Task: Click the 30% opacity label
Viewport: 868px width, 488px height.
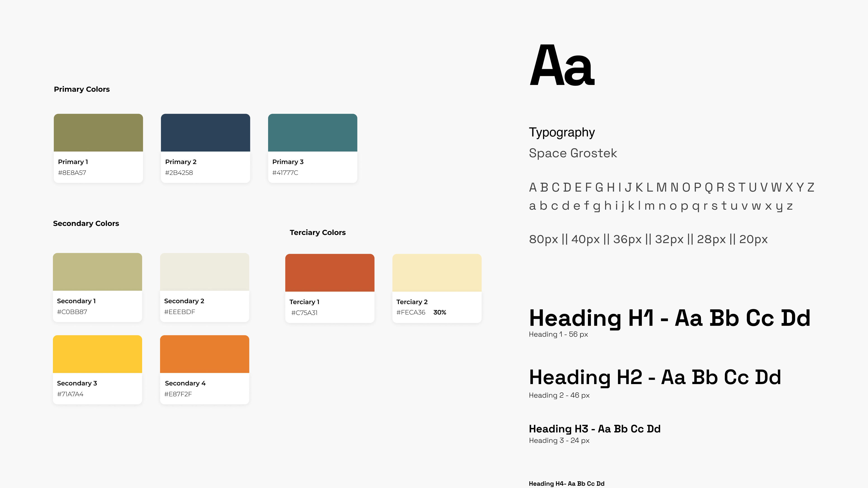Action: point(439,312)
